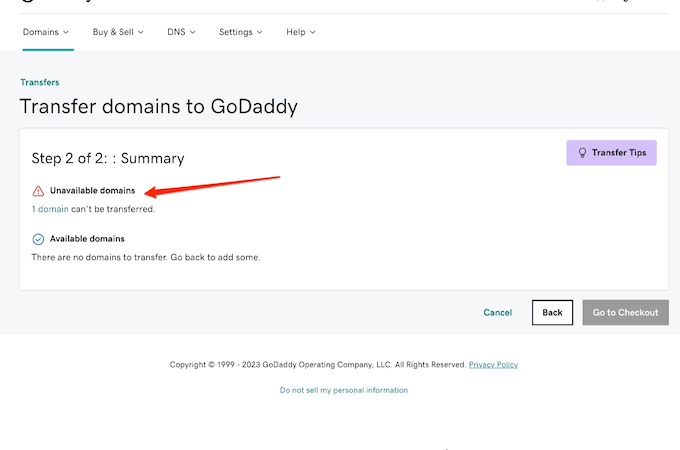Open the Help navigation menu
Image resolution: width=680 pixels, height=450 pixels.
(300, 32)
